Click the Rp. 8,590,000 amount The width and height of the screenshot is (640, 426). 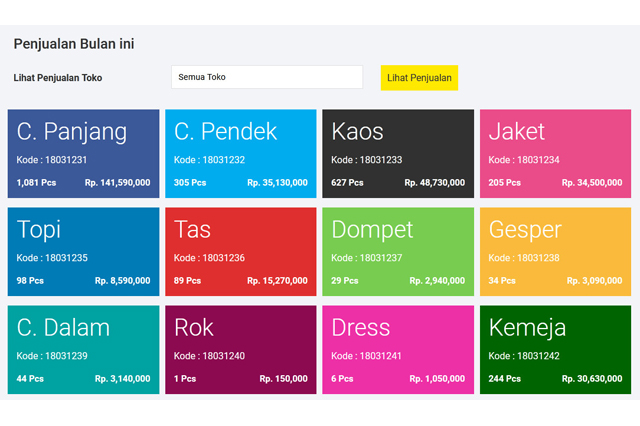click(122, 281)
